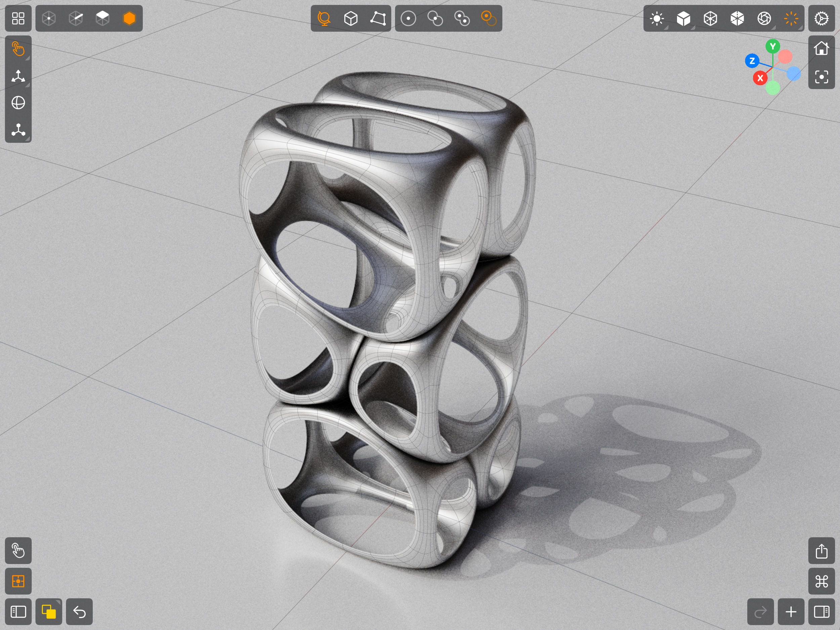Switch to orange object selection mode

tap(129, 18)
